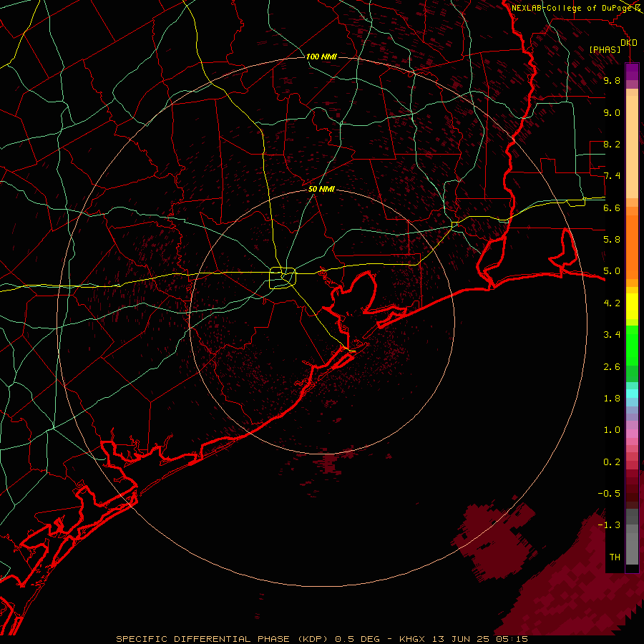Select the -1.3 legend value
The width and height of the screenshot is (644, 644).
[x=609, y=525]
